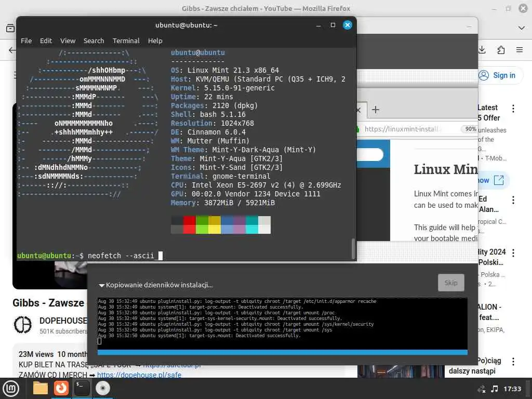The width and height of the screenshot is (532, 399).
Task: Click the red swatch in the neofetch palette
Action: pos(189,224)
